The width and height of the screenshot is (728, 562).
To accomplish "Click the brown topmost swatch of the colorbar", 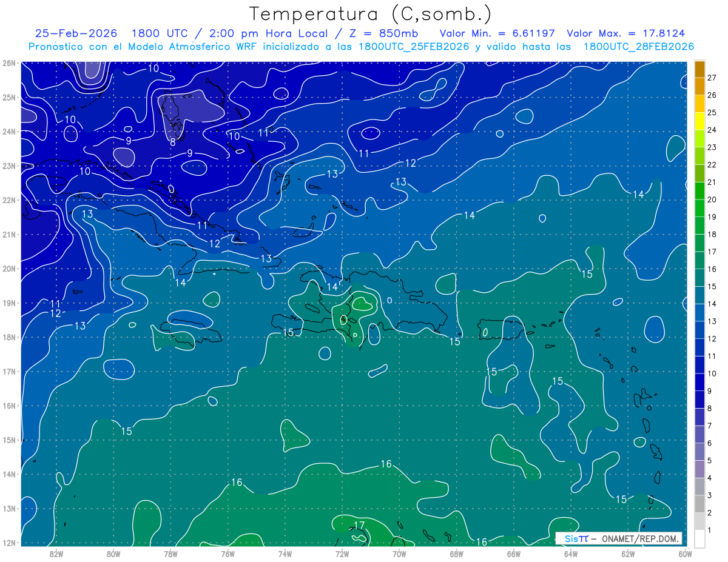I will [699, 69].
